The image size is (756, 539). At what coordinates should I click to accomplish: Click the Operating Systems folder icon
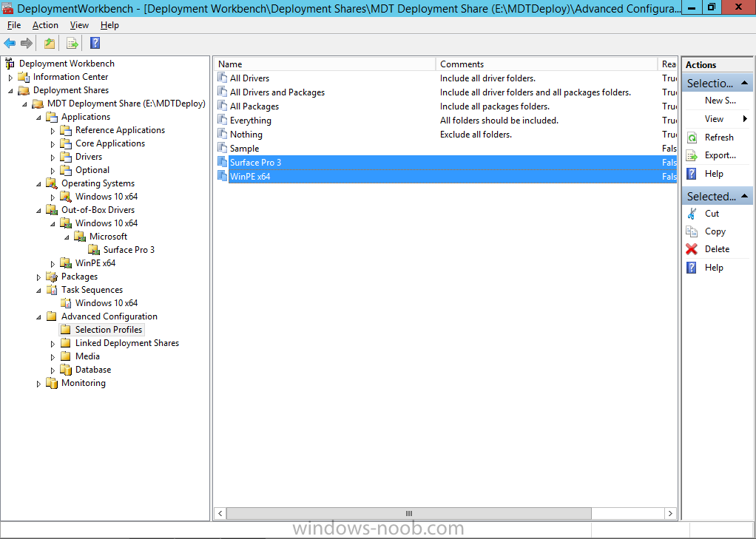click(x=52, y=183)
